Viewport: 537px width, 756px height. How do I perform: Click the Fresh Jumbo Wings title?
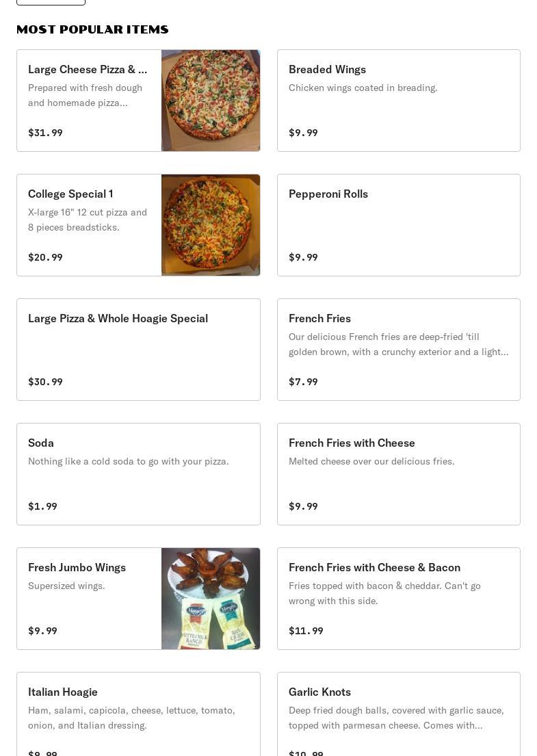click(x=77, y=567)
